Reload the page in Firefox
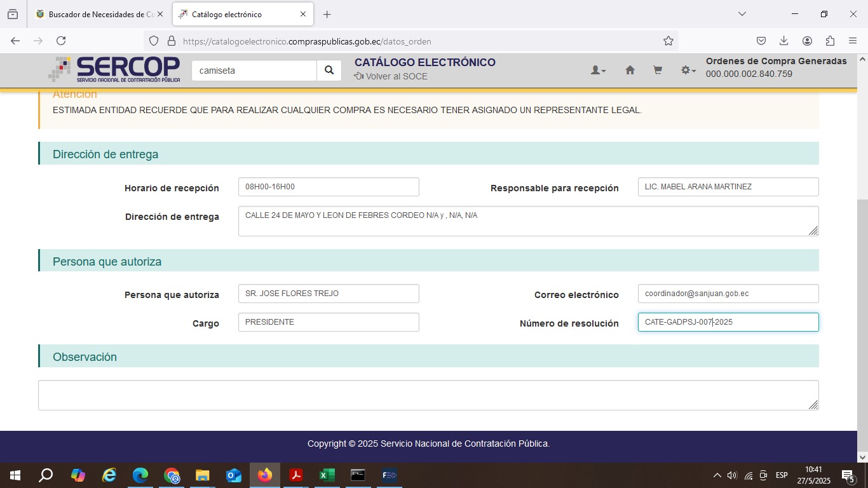Screen dimensions: 868x488 click(61, 41)
